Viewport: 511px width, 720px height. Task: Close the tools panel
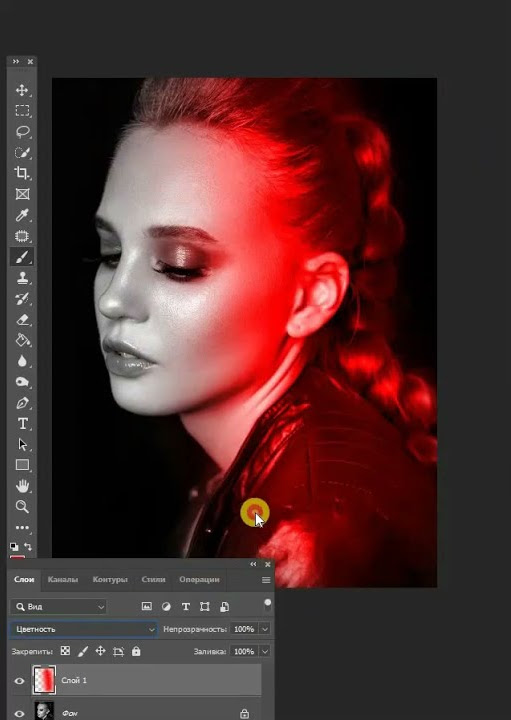click(30, 61)
